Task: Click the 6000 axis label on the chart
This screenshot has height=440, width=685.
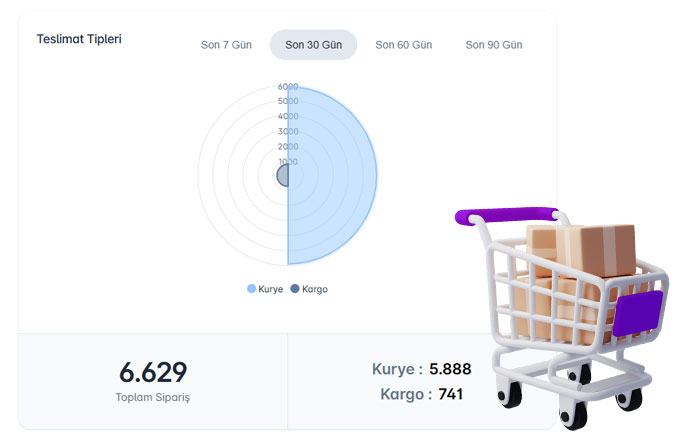Action: (288, 87)
